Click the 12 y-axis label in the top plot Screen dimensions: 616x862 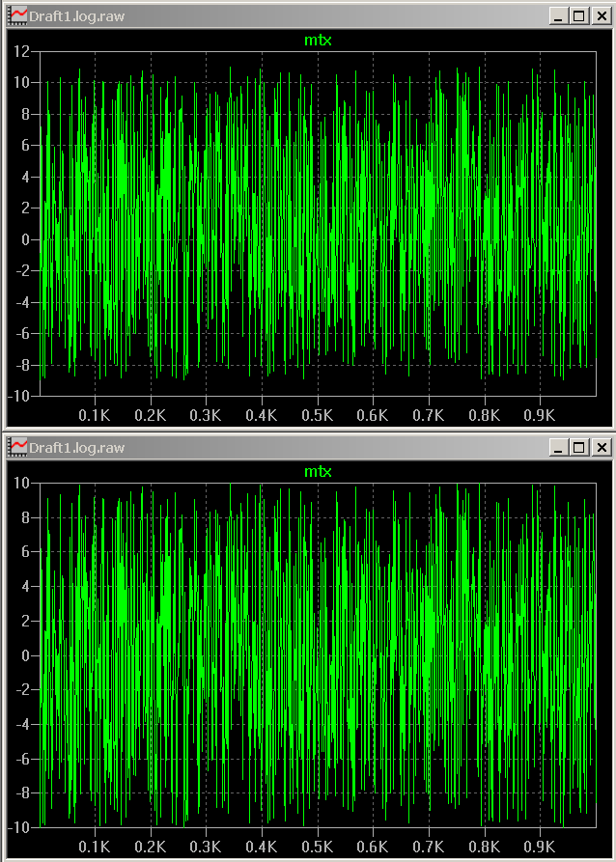coord(23,52)
